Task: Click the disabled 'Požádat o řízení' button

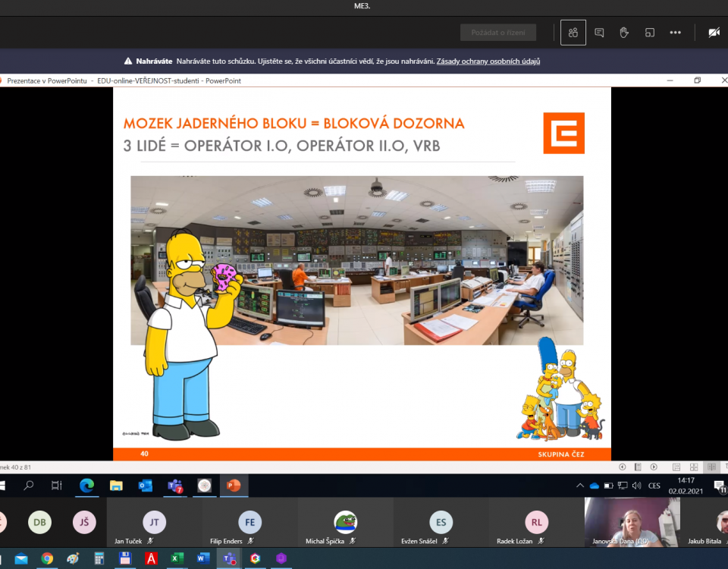Action: point(498,33)
